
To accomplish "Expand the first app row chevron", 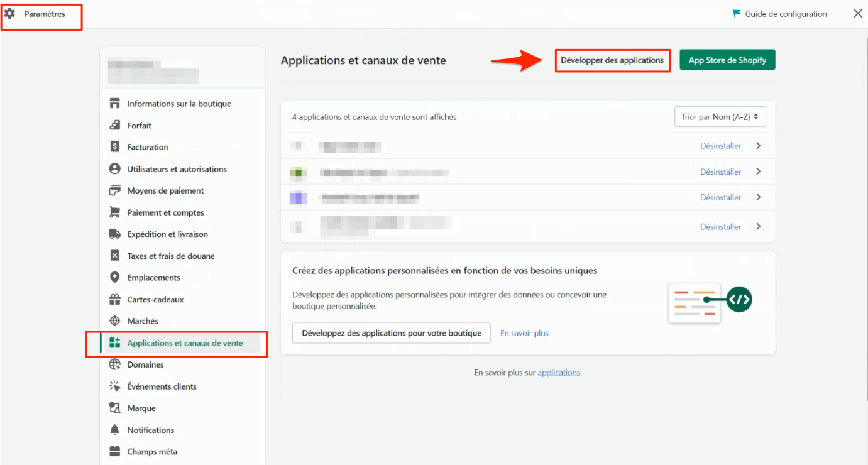I will point(759,146).
